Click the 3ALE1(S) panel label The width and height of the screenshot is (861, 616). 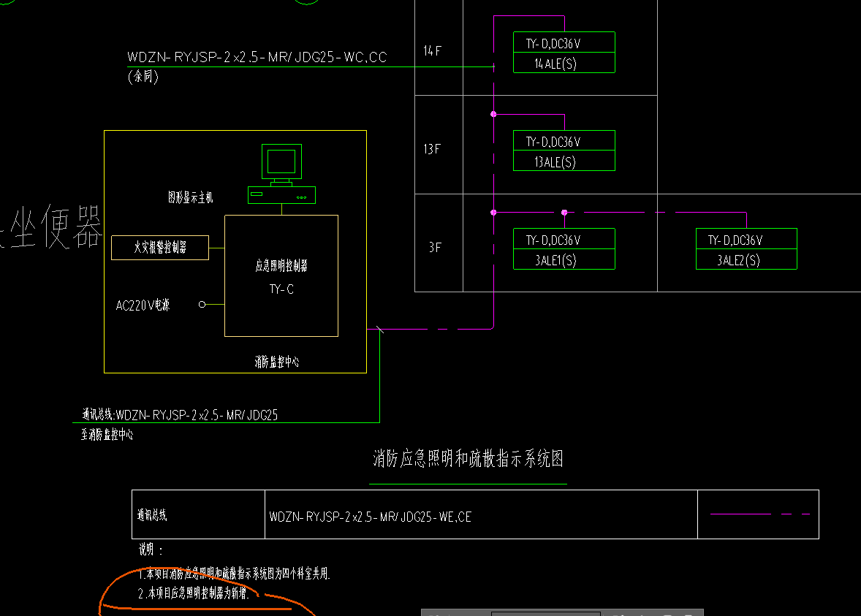[555, 260]
